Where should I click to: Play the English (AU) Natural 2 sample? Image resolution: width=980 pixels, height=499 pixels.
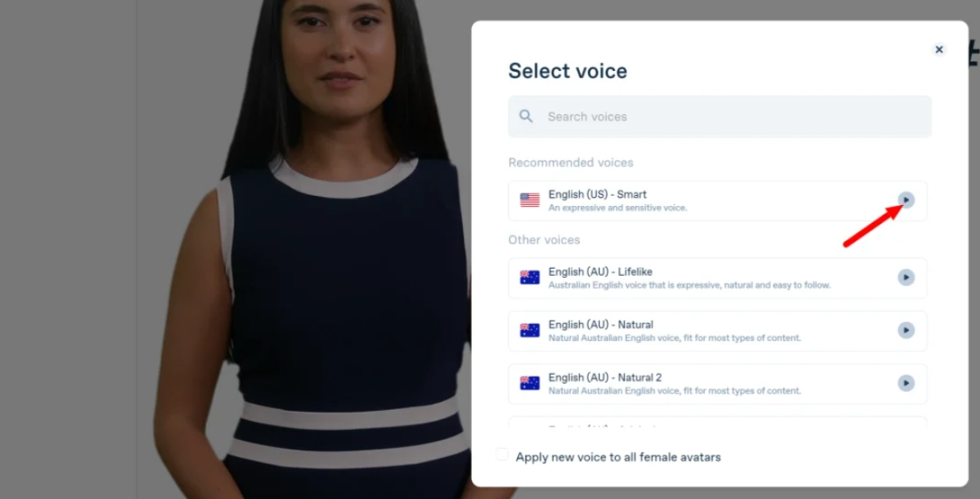tap(906, 383)
